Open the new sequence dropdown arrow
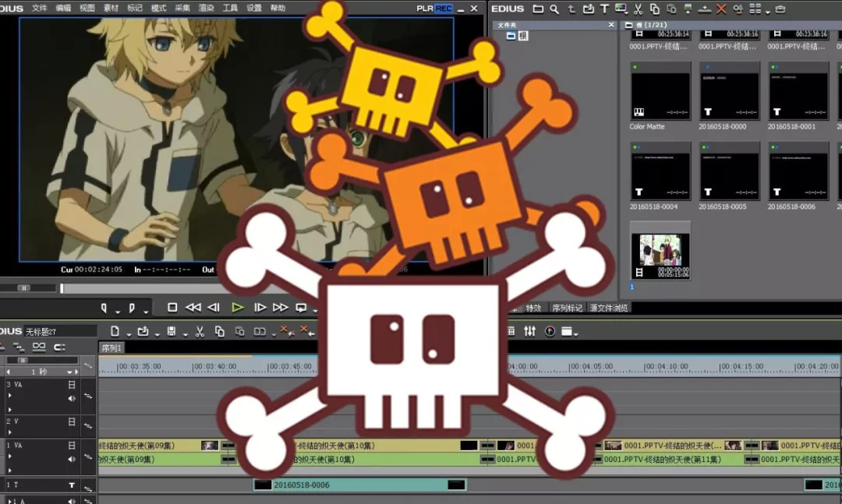The image size is (842, 504). tap(129, 335)
